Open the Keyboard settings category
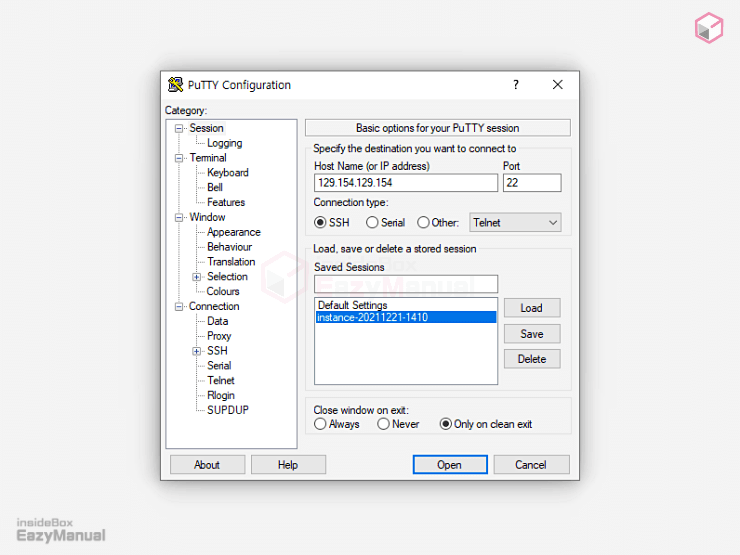The width and height of the screenshot is (740, 555). [x=228, y=173]
